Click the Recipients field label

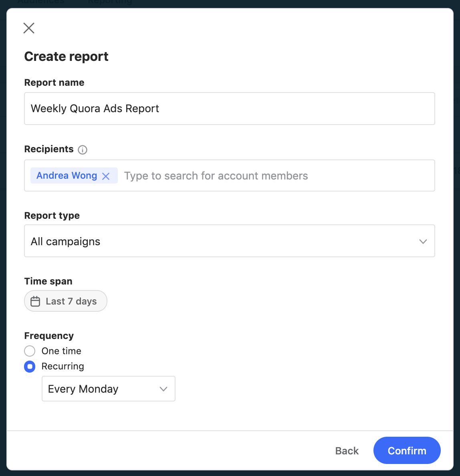[x=49, y=149]
